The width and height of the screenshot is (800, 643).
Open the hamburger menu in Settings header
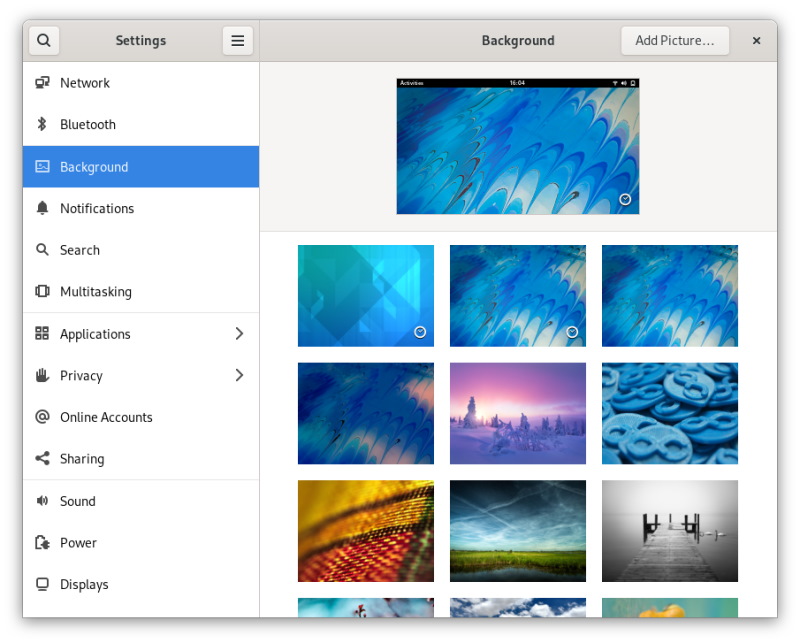238,41
